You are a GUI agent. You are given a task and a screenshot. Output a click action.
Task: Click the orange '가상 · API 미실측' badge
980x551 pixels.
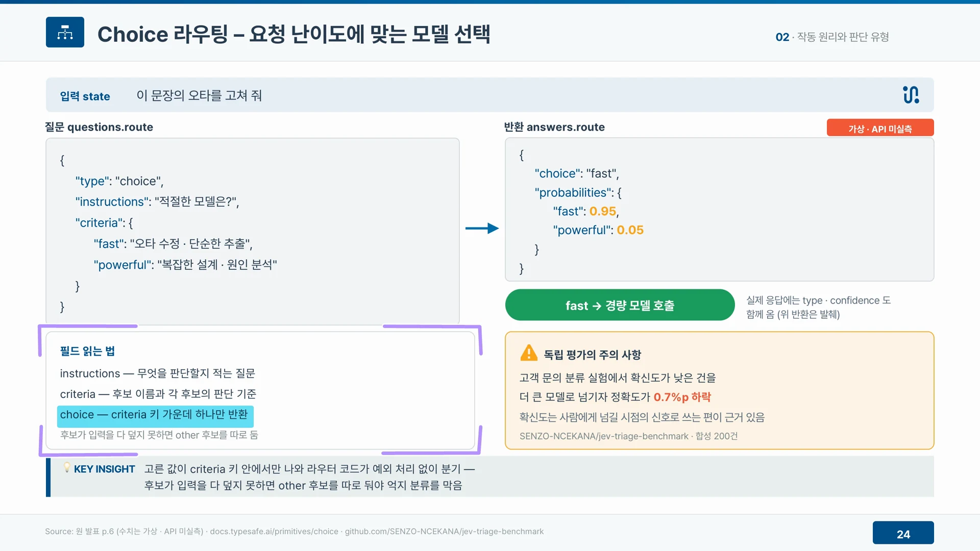880,128
